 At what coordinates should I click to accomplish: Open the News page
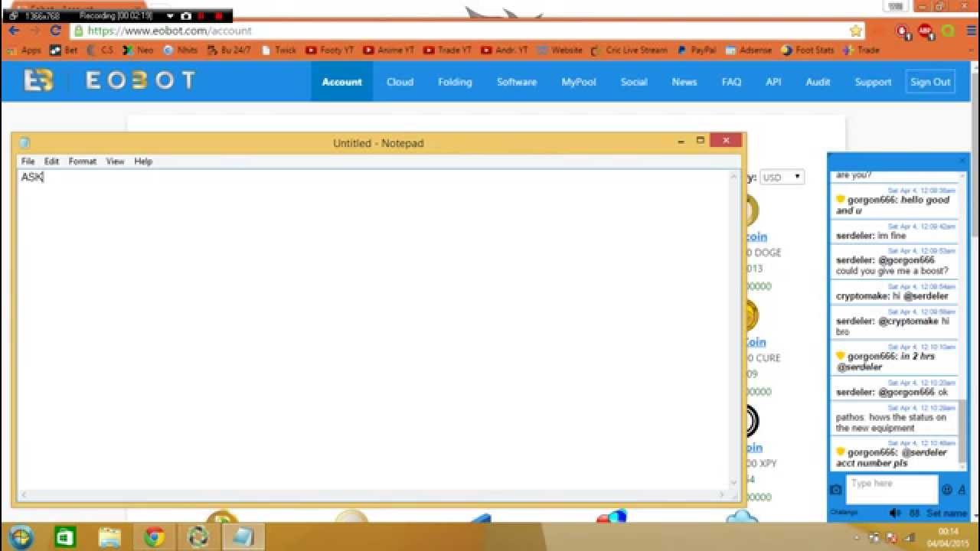684,82
